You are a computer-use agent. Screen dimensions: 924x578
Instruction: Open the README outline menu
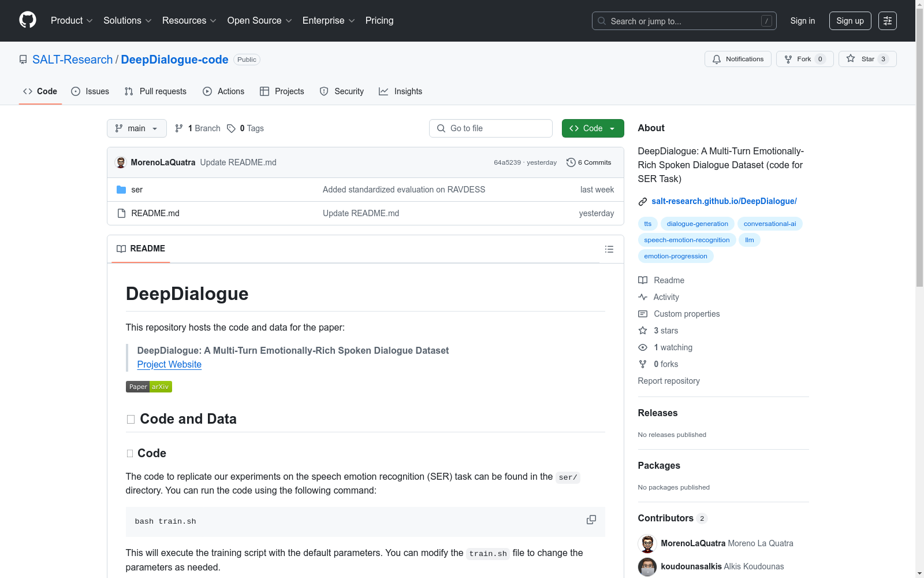point(609,249)
